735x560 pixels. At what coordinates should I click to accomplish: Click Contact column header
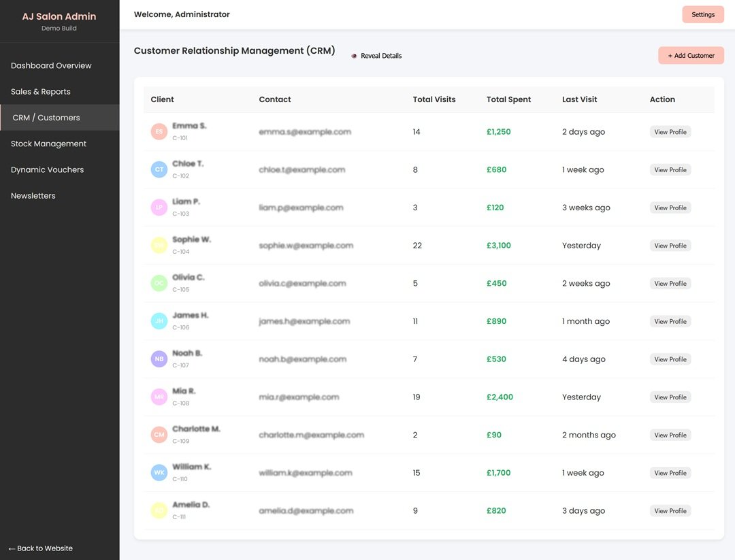(275, 99)
